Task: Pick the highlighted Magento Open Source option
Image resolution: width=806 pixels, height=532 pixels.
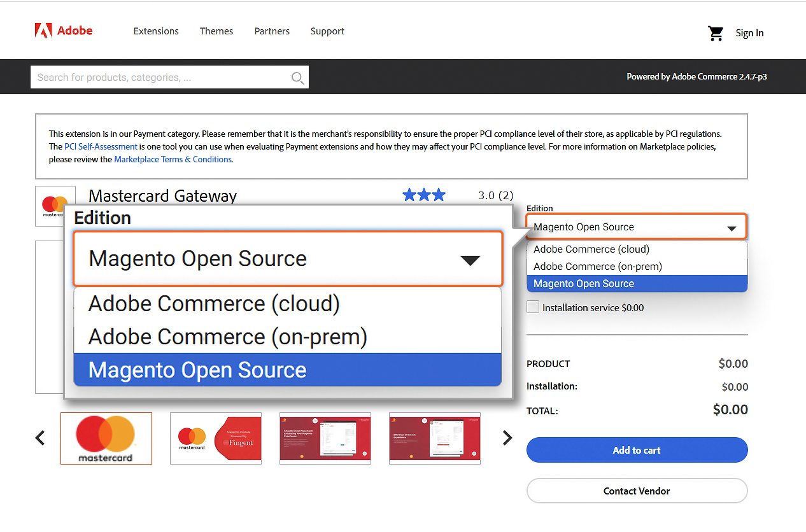Action: click(x=637, y=284)
